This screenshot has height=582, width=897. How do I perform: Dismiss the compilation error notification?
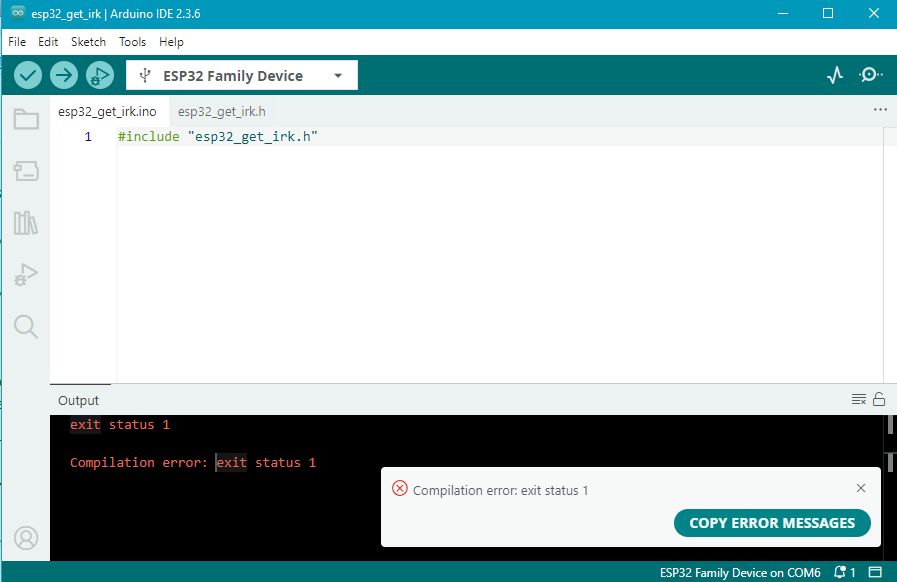coord(860,488)
